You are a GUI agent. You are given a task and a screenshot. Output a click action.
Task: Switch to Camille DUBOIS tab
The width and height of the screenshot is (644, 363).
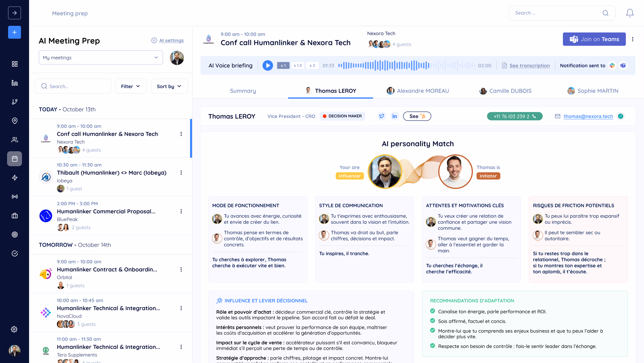pos(510,91)
